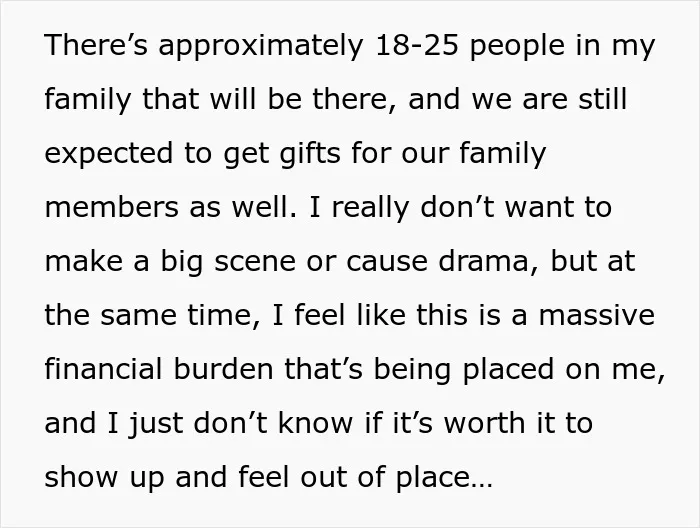Click the word "worth" in eighth line

[484, 423]
